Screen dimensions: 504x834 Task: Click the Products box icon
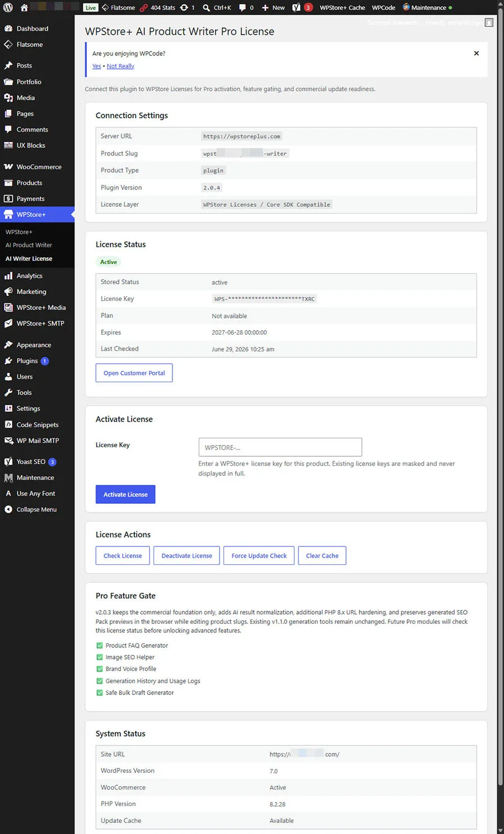(x=8, y=183)
